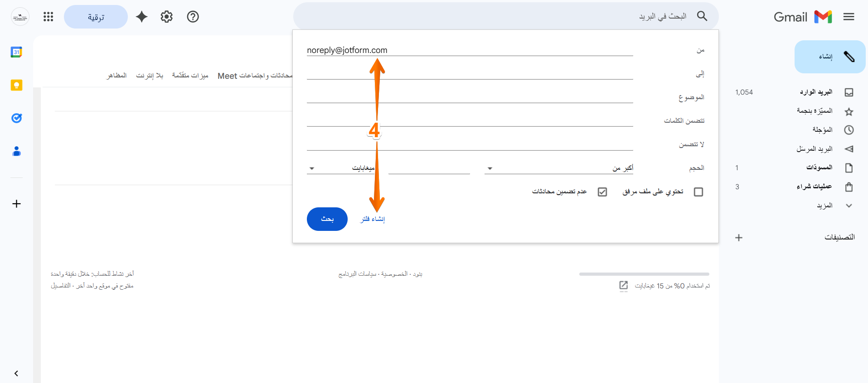Image resolution: width=868 pixels, height=383 pixels.
Task: Open 'عمليات شراء' purchases folder
Action: pos(815,187)
